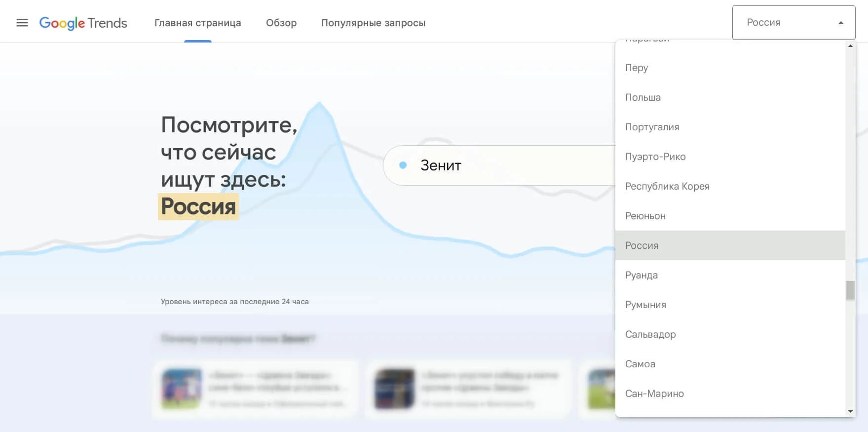Open the Обзор tab
868x432 pixels.
pyautogui.click(x=281, y=23)
